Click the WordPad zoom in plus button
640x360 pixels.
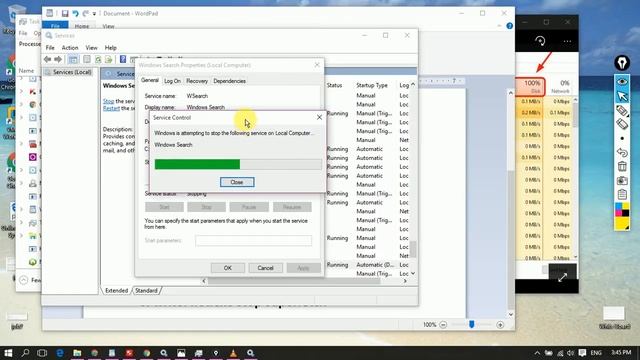click(500, 325)
